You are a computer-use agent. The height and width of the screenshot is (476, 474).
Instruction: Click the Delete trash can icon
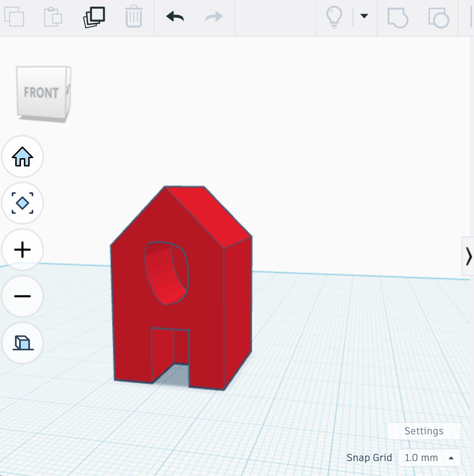point(133,17)
